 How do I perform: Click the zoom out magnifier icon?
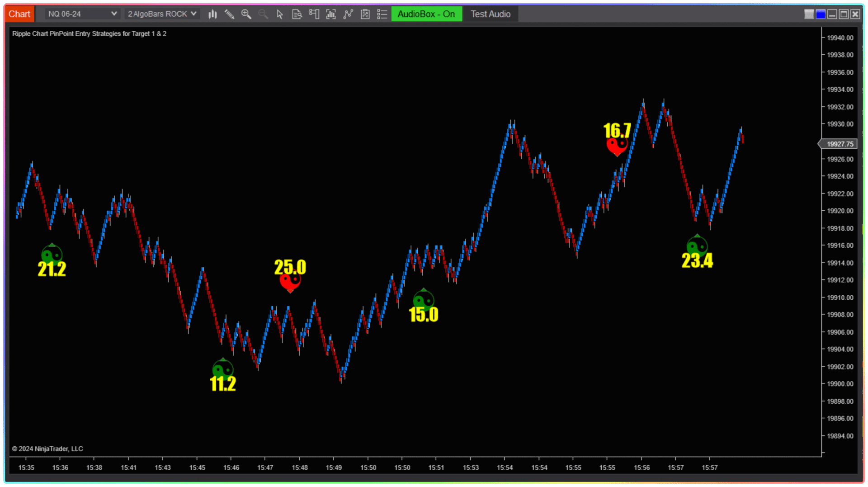[x=263, y=14]
